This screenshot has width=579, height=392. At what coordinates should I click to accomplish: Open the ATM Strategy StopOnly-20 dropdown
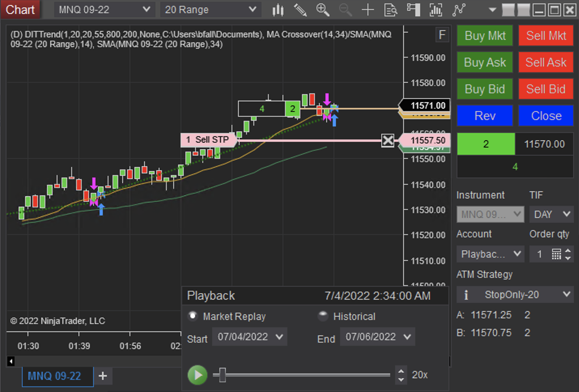tap(515, 295)
